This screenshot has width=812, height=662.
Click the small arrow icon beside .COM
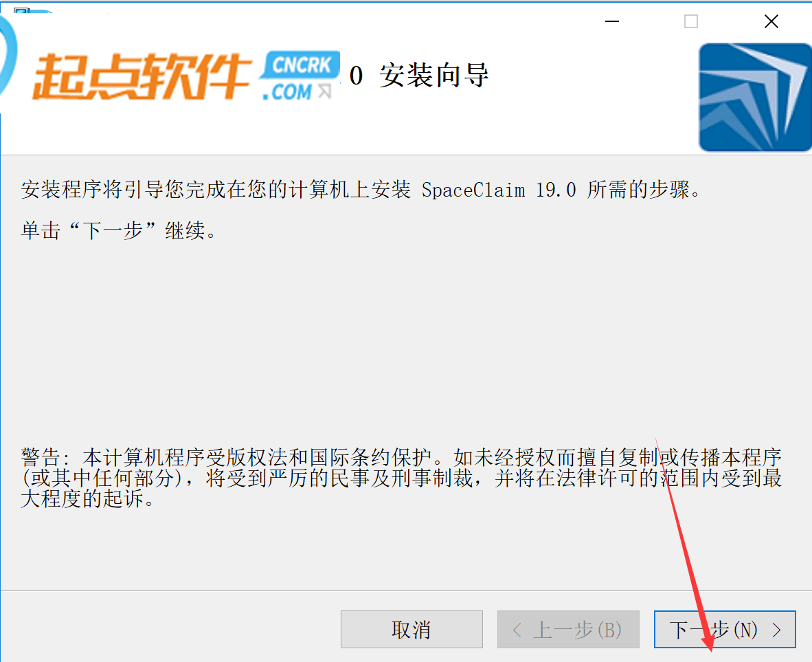tap(325, 91)
